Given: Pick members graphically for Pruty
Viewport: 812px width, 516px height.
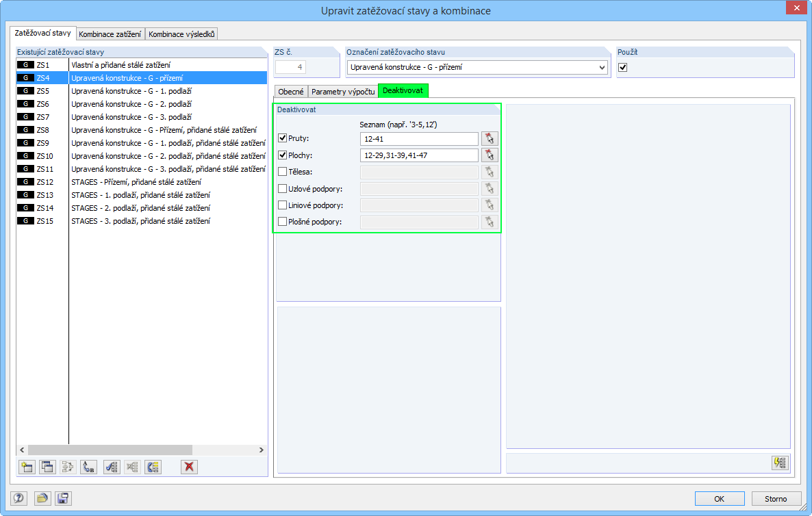Looking at the screenshot, I should tap(490, 139).
